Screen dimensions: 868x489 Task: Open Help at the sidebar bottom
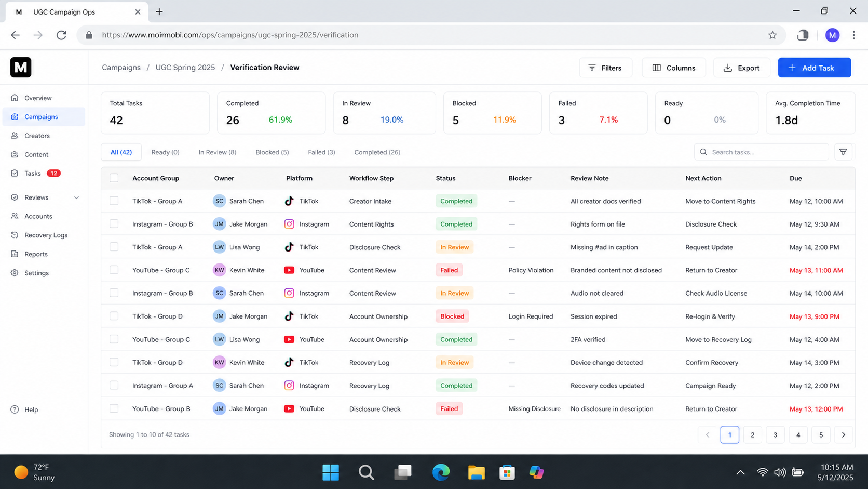(24, 409)
